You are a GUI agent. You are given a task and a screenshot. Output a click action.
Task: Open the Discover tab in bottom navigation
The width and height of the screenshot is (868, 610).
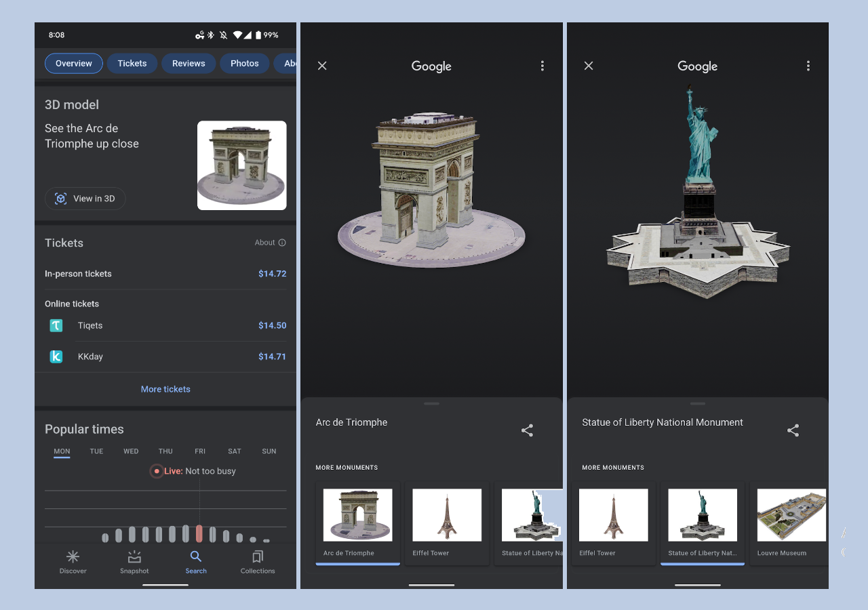tap(73, 562)
